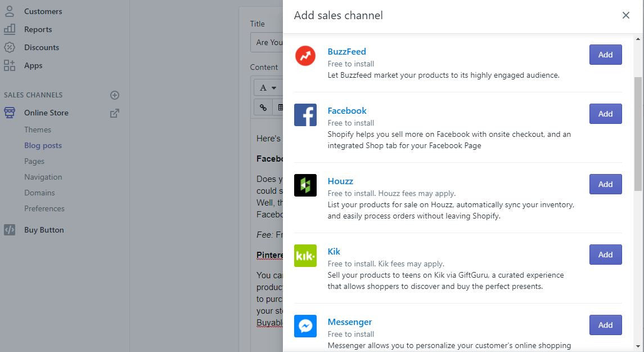Select Blog posts in the sidebar

pos(43,145)
